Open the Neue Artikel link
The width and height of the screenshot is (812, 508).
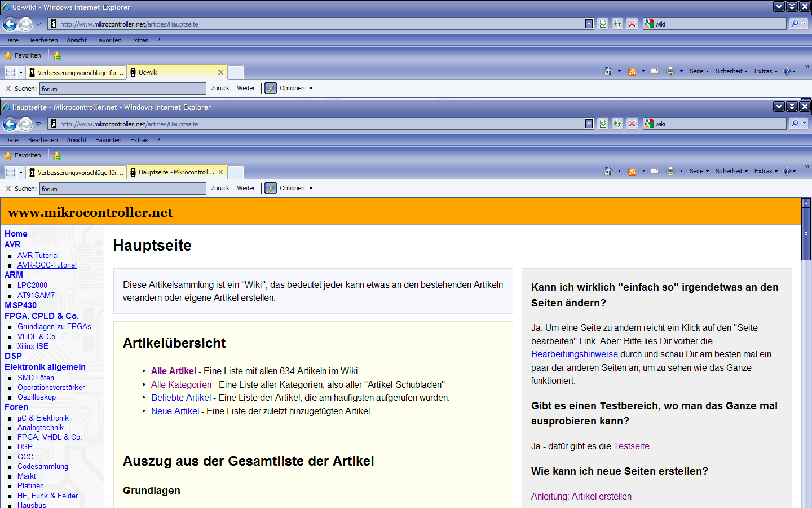175,411
